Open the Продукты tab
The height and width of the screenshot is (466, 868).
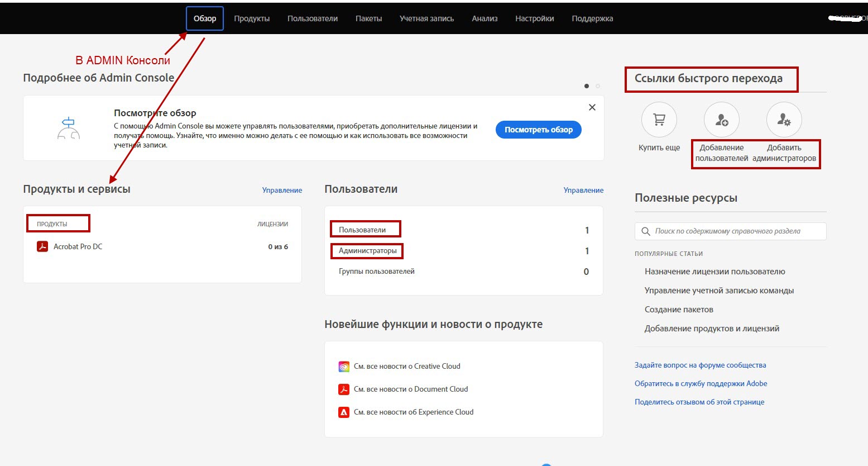pos(252,18)
